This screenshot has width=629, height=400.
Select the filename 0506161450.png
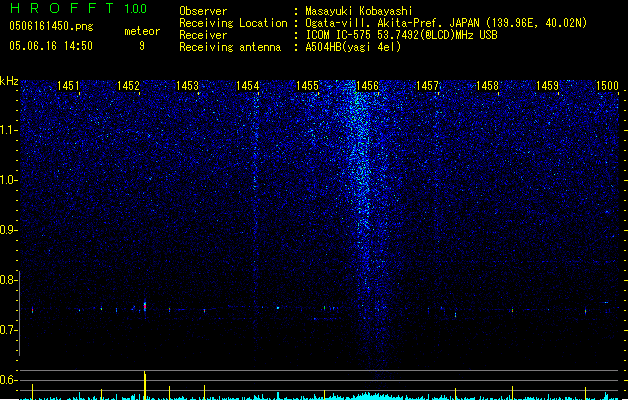pos(51,26)
